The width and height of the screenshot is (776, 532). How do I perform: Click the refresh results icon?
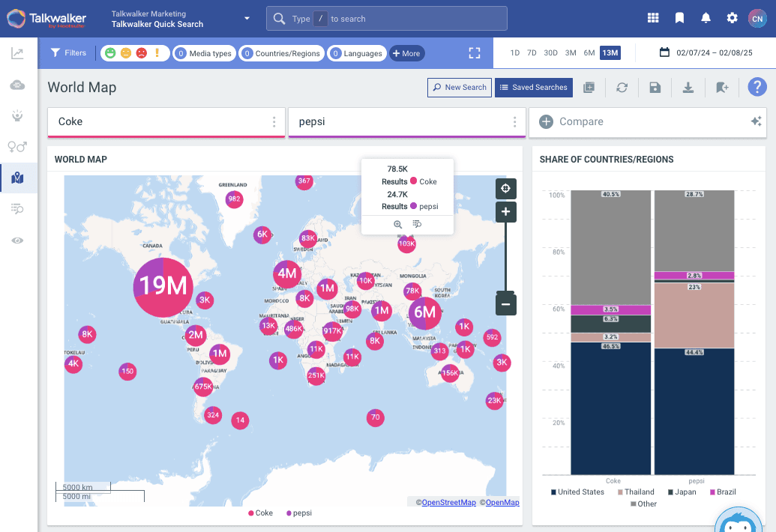(x=622, y=88)
